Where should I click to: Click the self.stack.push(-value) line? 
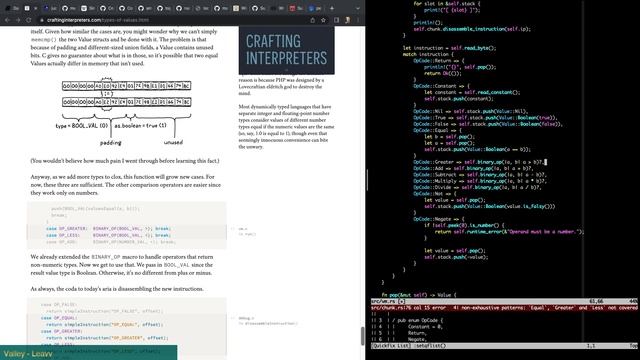point(456,257)
